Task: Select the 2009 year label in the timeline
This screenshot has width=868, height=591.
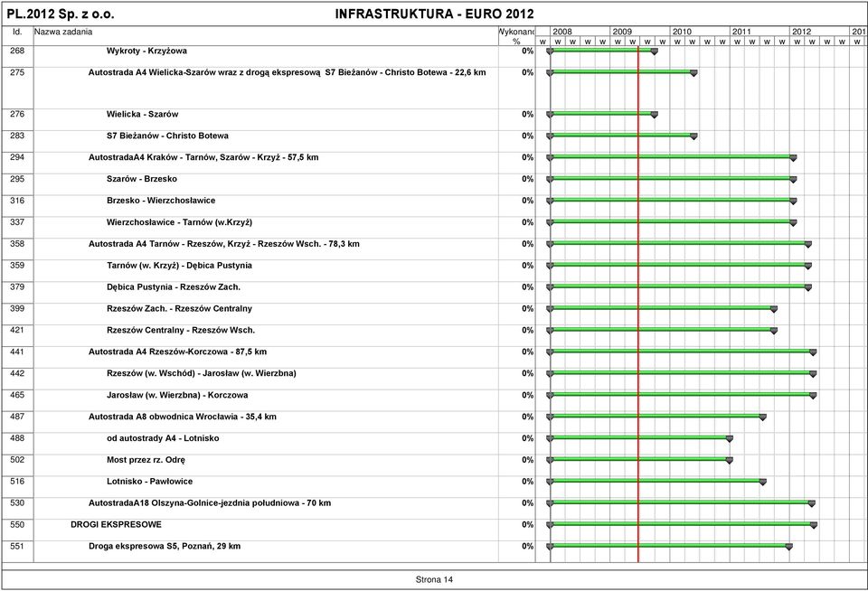Action: point(622,32)
